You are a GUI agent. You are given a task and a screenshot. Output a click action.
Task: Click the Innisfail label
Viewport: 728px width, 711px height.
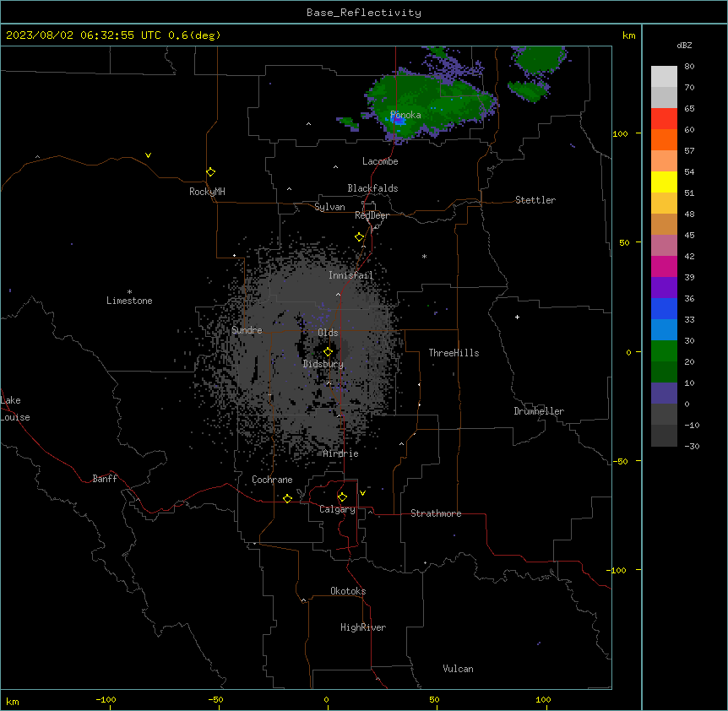pyautogui.click(x=350, y=275)
